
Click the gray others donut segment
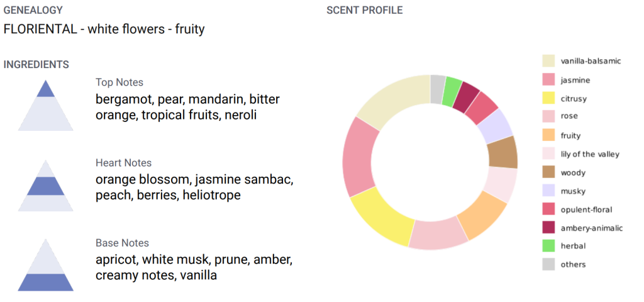(x=437, y=89)
